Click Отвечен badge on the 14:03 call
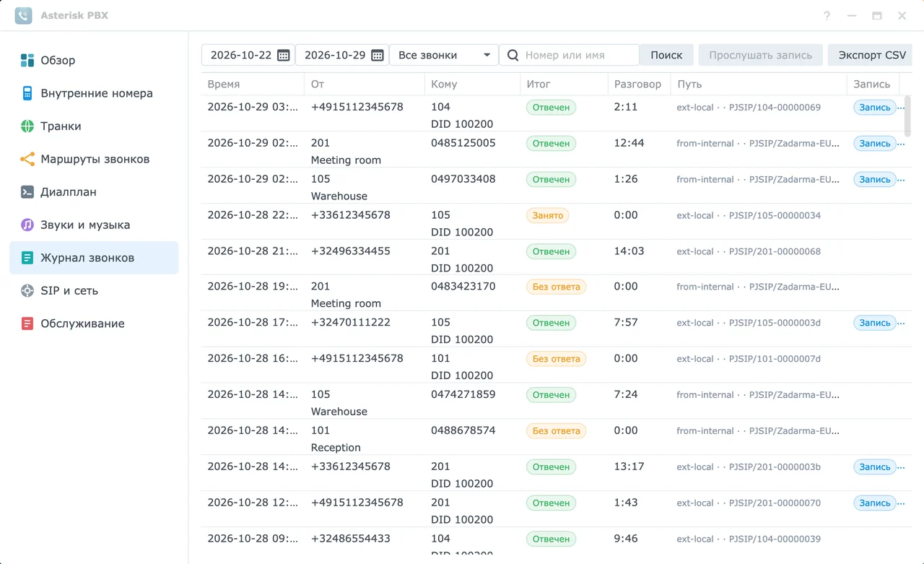924x564 pixels. (551, 251)
